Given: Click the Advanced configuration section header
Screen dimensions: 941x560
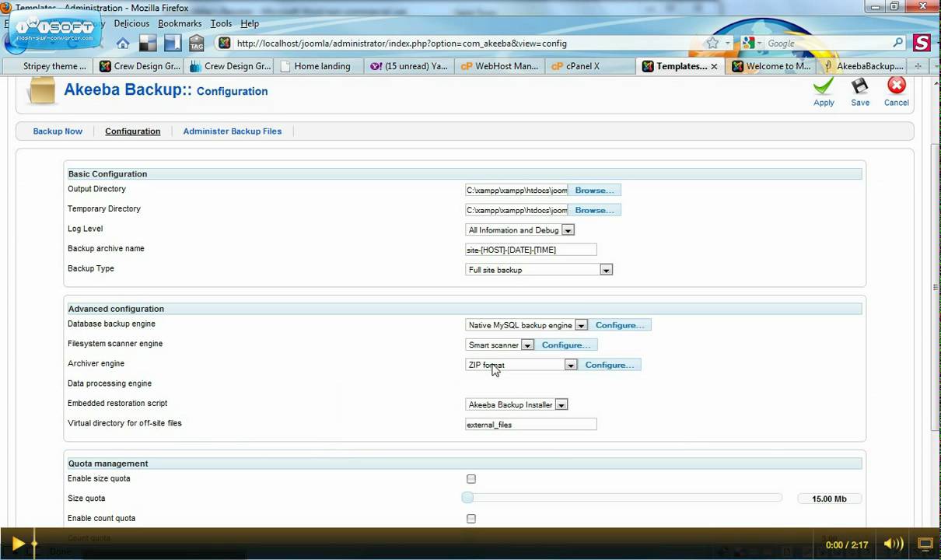Looking at the screenshot, I should point(464,309).
